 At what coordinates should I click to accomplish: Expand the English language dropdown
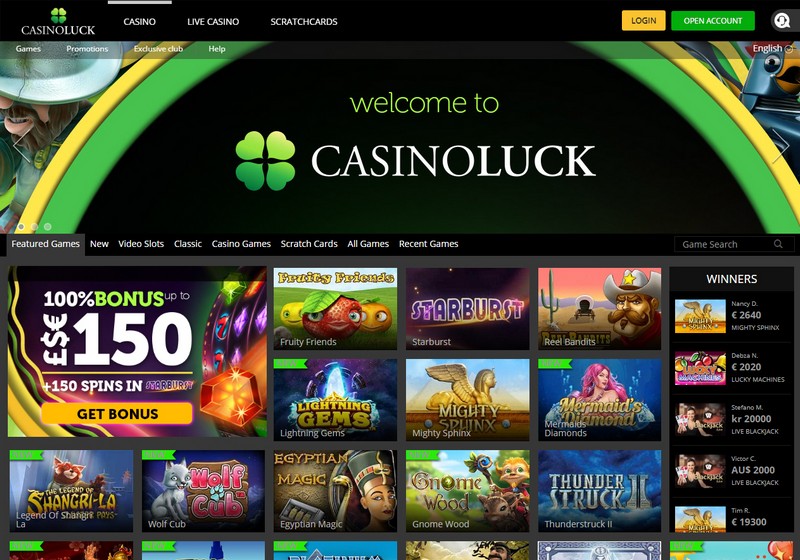pos(772,48)
